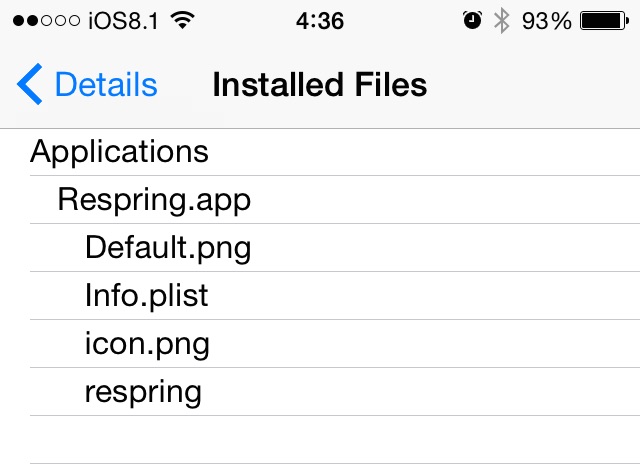Screen dimensions: 640x476
Task: Tap the blank area right of Default.png
Action: coord(450,248)
